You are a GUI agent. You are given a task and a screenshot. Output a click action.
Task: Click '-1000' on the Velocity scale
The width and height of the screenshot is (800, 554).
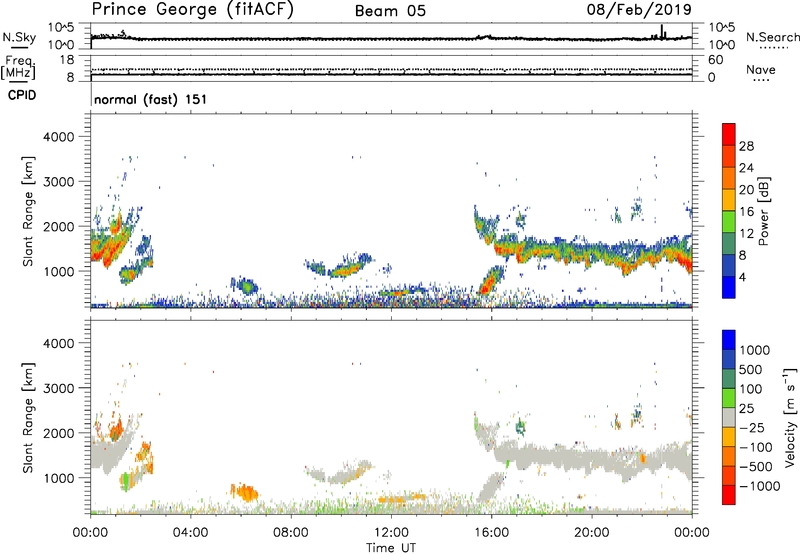coord(759,486)
